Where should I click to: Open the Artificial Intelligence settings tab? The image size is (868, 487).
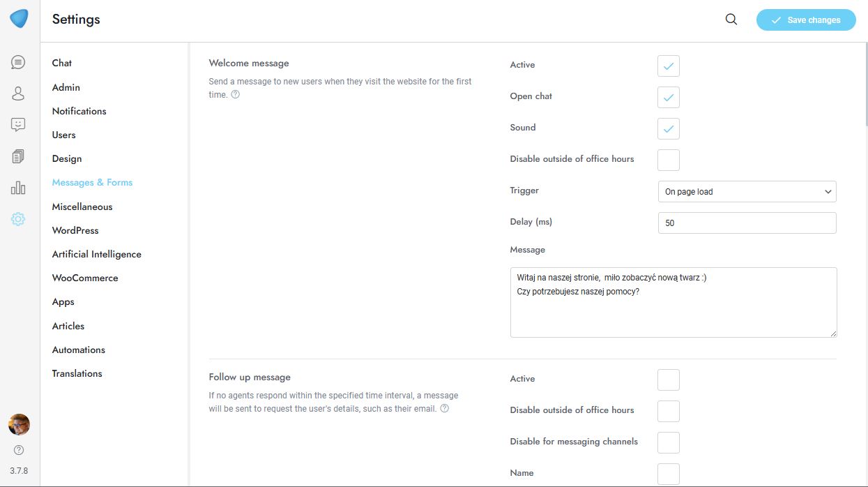coord(96,254)
